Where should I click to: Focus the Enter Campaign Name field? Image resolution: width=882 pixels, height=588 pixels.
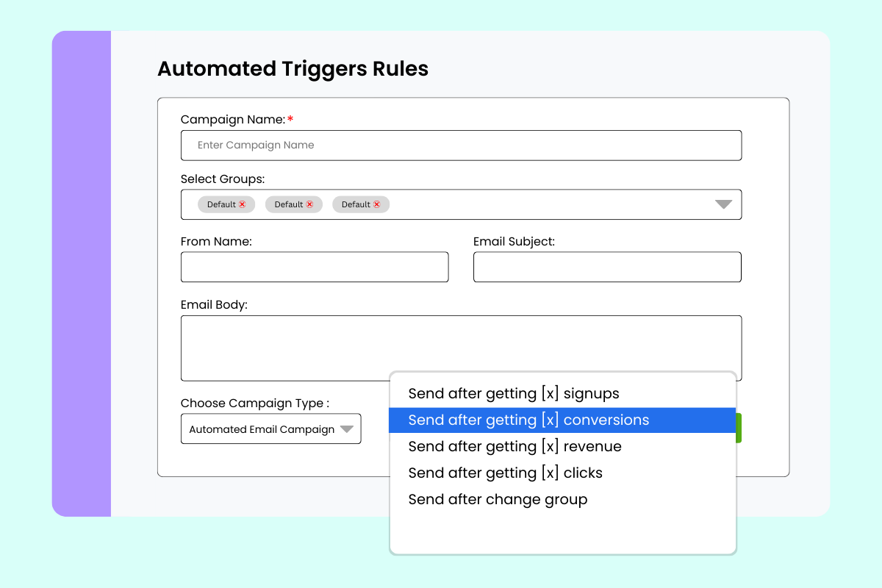pos(461,146)
